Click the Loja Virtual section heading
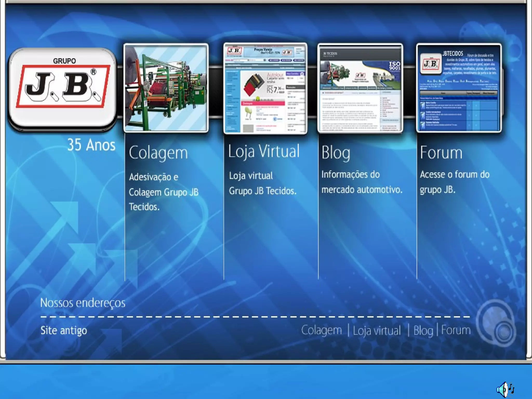 (x=264, y=151)
